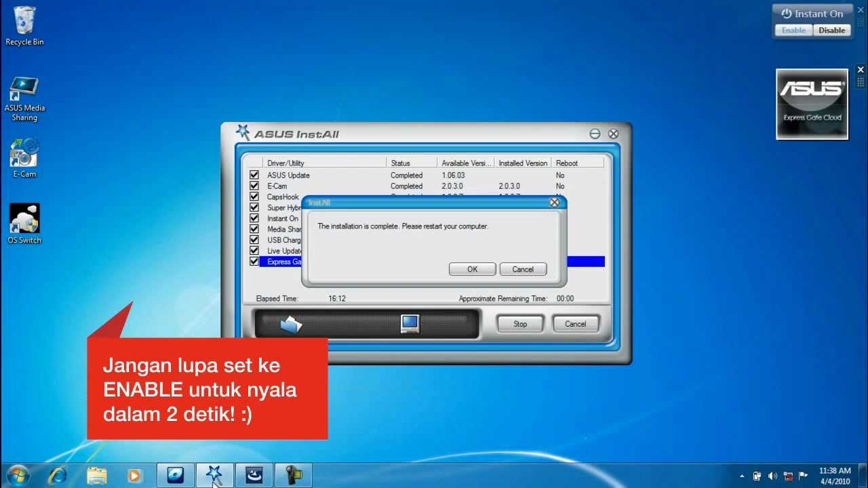868x488 pixels.
Task: Open the OS Switch desktop shortcut
Action: pyautogui.click(x=24, y=224)
